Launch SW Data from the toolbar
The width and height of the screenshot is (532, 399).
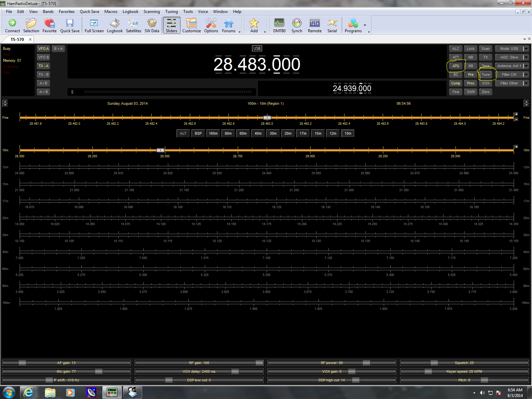coord(152,26)
